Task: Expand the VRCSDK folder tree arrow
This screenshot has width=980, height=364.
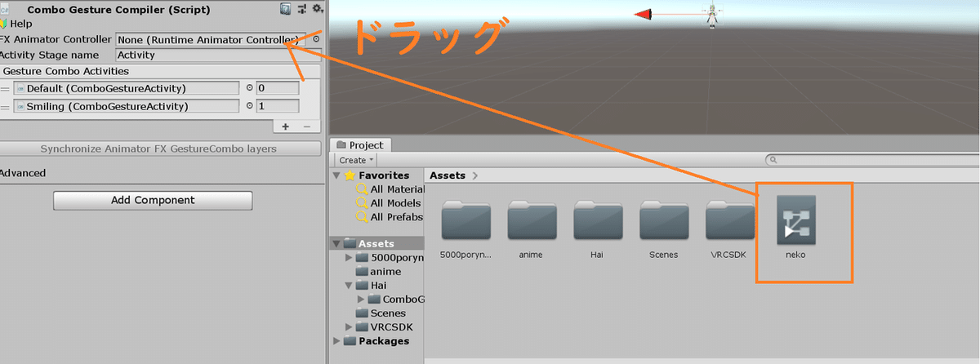Action: pos(349,327)
